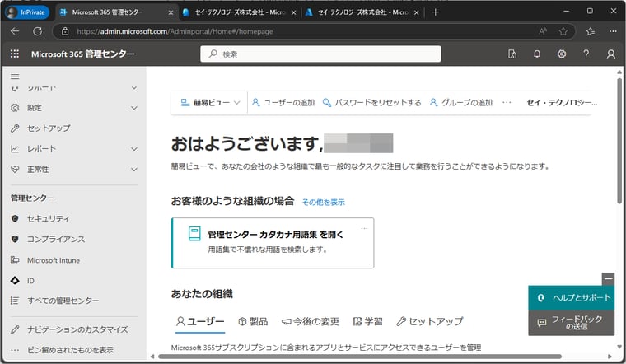The height and width of the screenshot is (364, 626).
Task: Select the ユーザー tab
Action: [200, 321]
